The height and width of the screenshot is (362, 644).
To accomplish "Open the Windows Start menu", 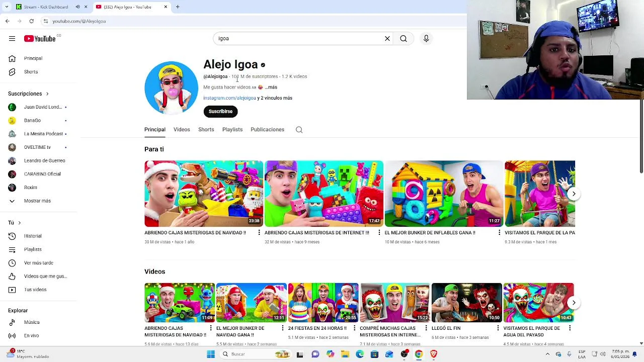I will tap(211, 354).
